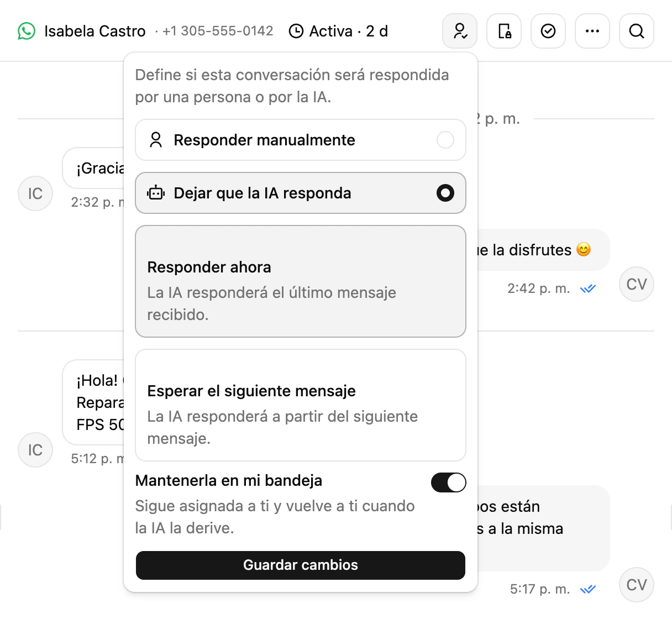Click the IC avatar beside 2:32 p. m.

35,193
